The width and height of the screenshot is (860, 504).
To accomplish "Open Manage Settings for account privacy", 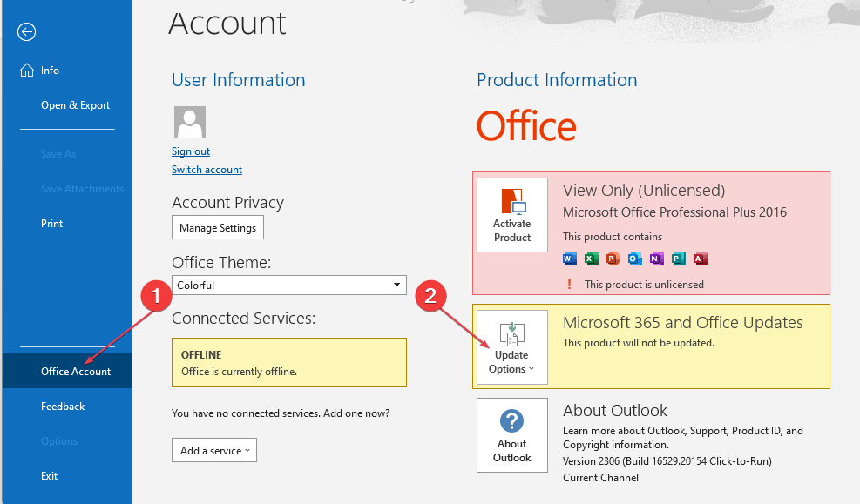I will tap(218, 227).
